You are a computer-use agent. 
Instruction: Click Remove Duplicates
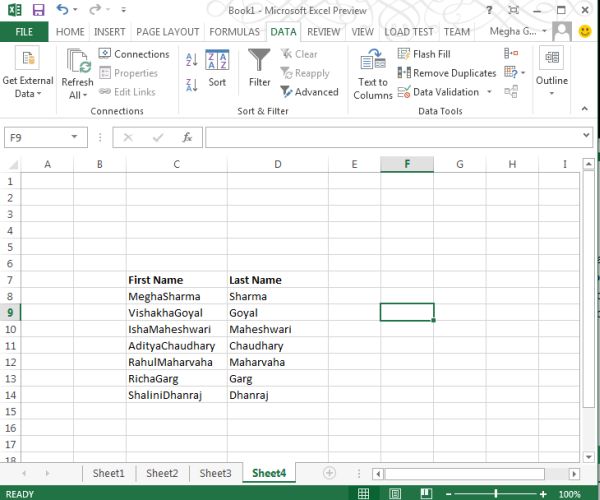tap(447, 73)
